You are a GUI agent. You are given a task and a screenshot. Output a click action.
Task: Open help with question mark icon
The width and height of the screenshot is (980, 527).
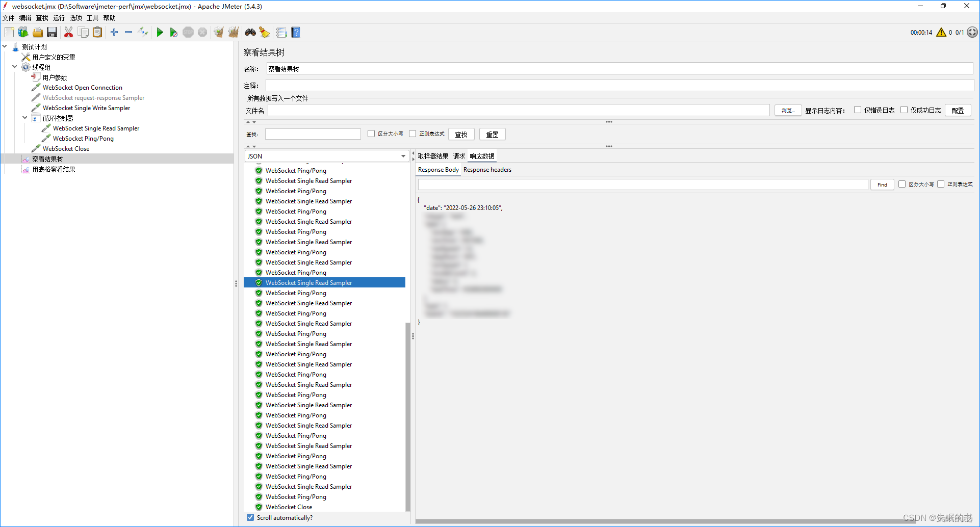tap(296, 33)
